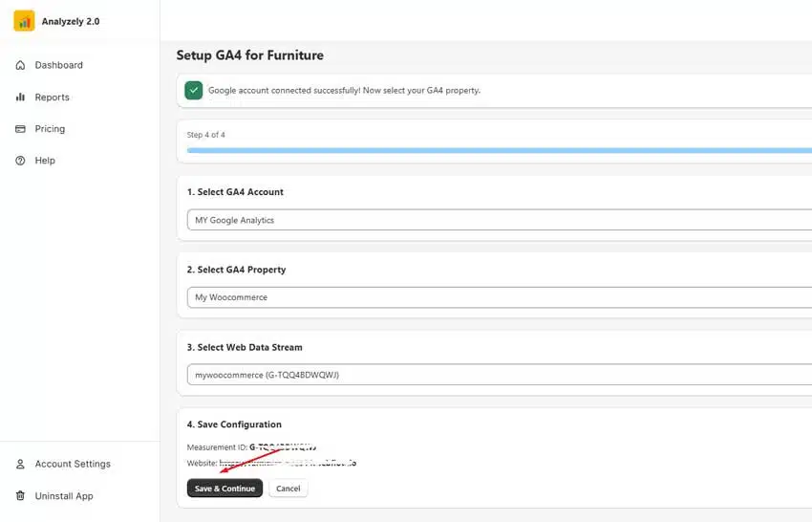Image resolution: width=812 pixels, height=522 pixels.
Task: Click the Website URL value
Action: click(288, 463)
